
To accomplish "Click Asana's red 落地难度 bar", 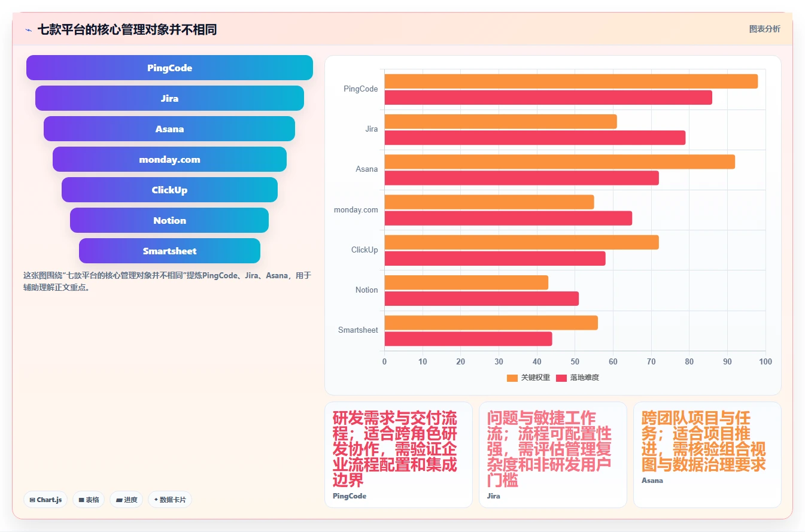I will (521, 178).
